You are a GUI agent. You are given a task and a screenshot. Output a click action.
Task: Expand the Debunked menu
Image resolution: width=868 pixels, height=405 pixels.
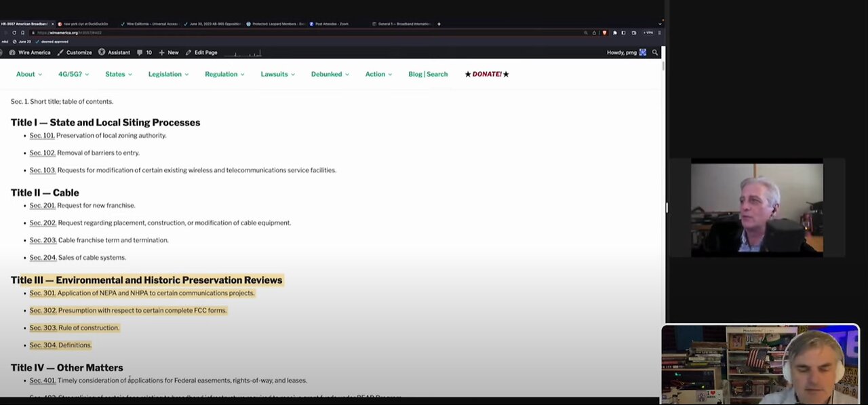[x=330, y=74]
